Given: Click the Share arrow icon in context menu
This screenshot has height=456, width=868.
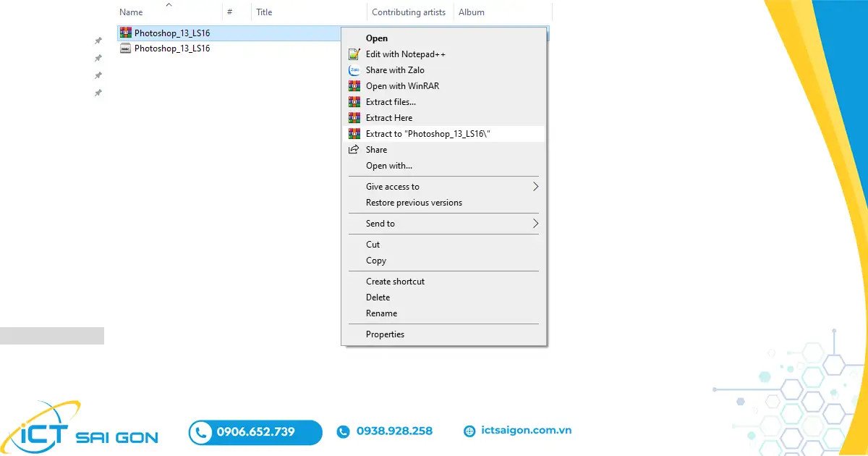Looking at the screenshot, I should tap(354, 149).
